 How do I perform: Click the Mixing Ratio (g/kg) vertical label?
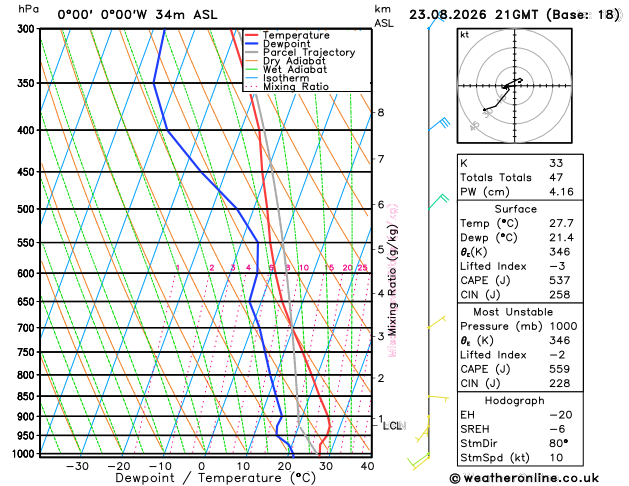393,280
